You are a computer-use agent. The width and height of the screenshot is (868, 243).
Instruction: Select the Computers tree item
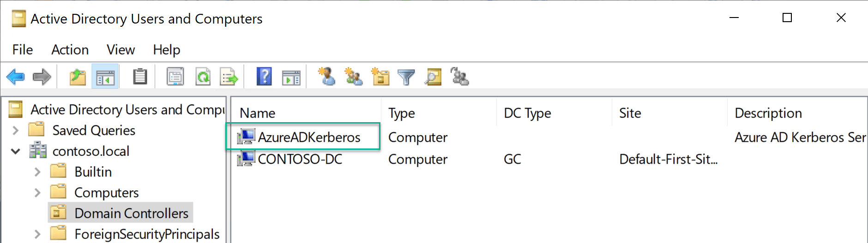click(107, 193)
